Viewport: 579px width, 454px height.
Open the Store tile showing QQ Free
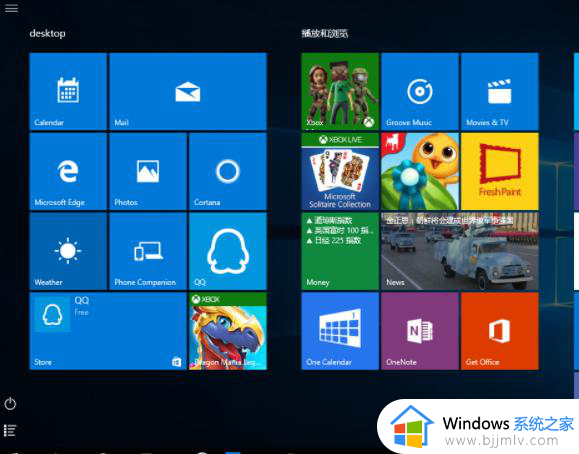(x=108, y=331)
